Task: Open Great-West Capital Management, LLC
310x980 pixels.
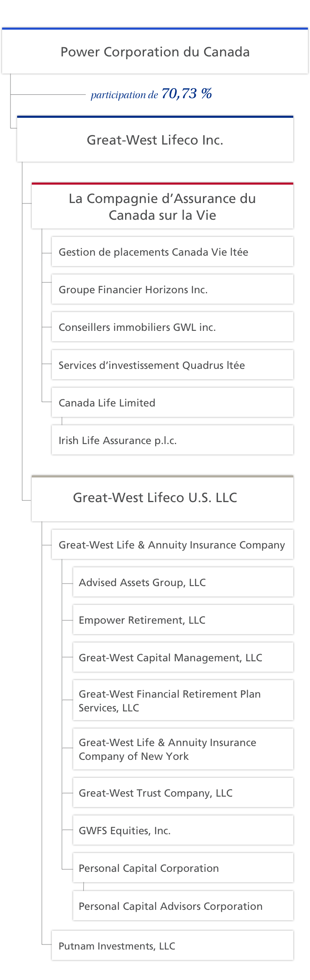Action: click(183, 658)
